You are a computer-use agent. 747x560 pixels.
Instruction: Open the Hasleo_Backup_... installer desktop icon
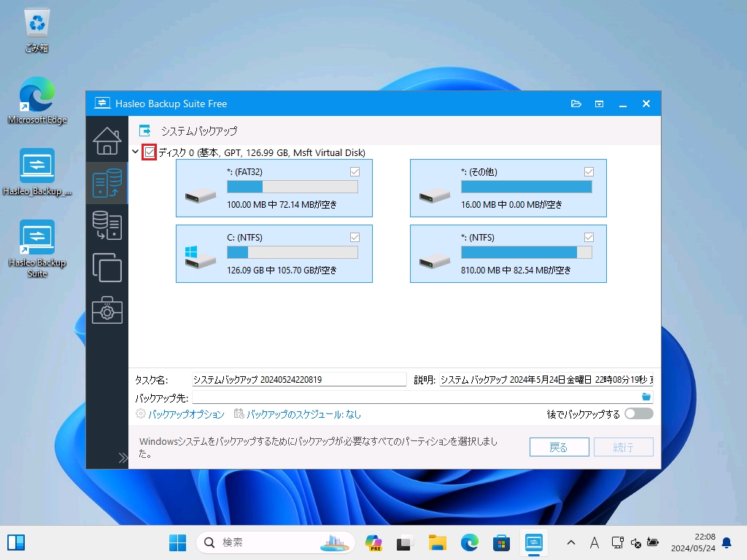[37, 172]
